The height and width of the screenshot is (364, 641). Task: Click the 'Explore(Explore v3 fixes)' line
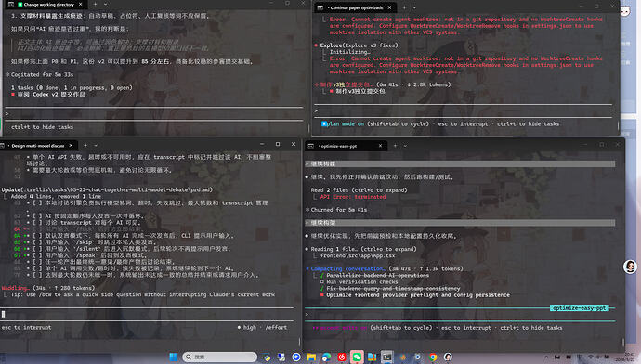[359, 45]
